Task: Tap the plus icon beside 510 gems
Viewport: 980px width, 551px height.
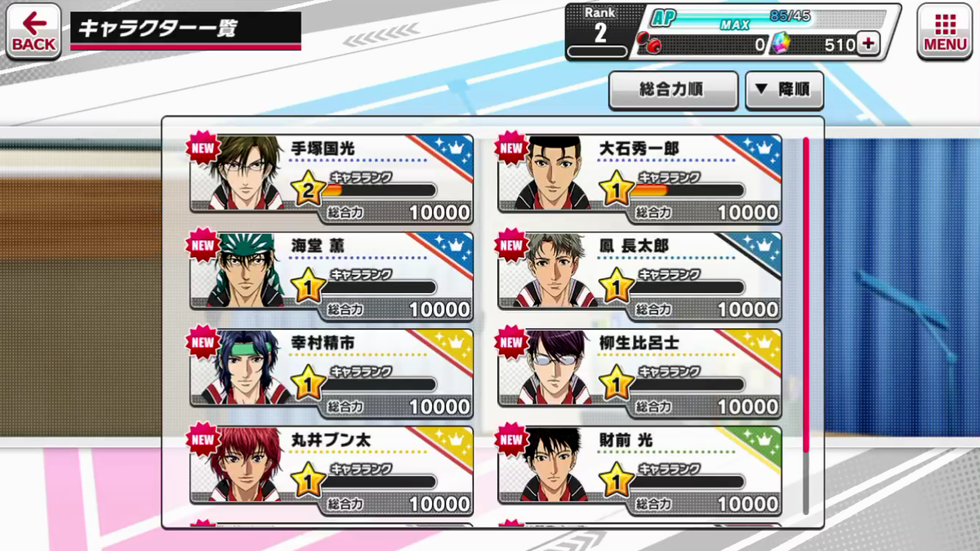Action: tap(869, 45)
